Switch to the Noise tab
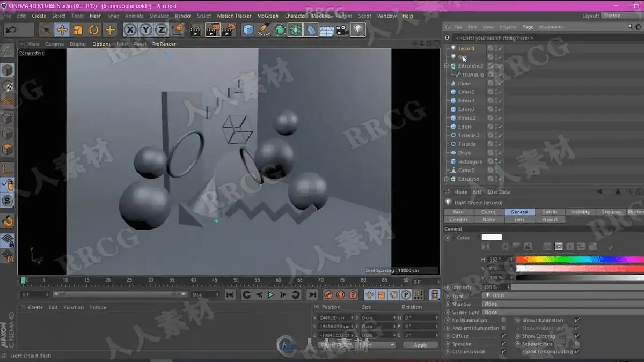 [x=489, y=219]
